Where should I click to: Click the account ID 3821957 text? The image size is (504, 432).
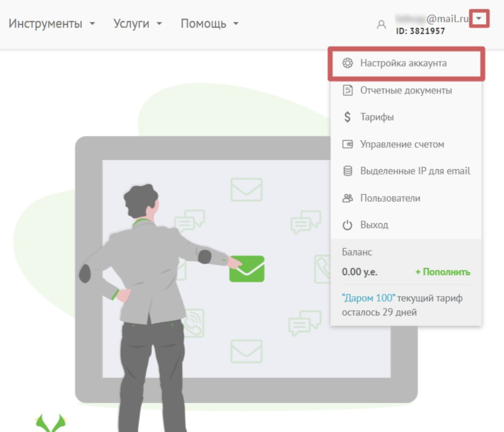click(x=420, y=31)
